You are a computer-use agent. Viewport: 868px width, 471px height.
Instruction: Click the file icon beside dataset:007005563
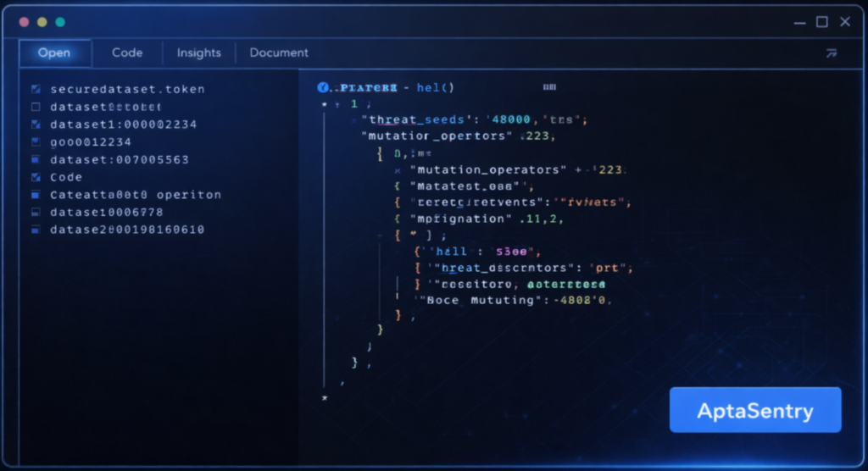[x=36, y=159]
